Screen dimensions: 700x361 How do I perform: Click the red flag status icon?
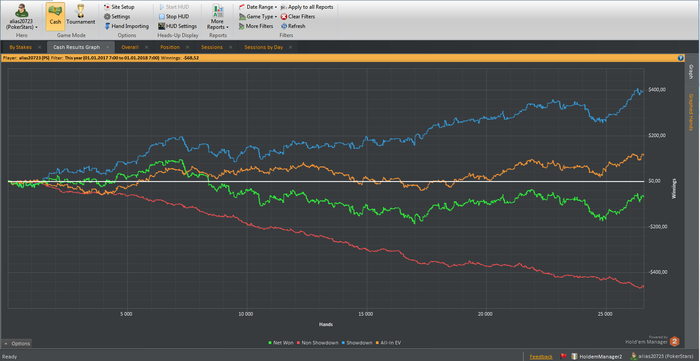coord(564,356)
